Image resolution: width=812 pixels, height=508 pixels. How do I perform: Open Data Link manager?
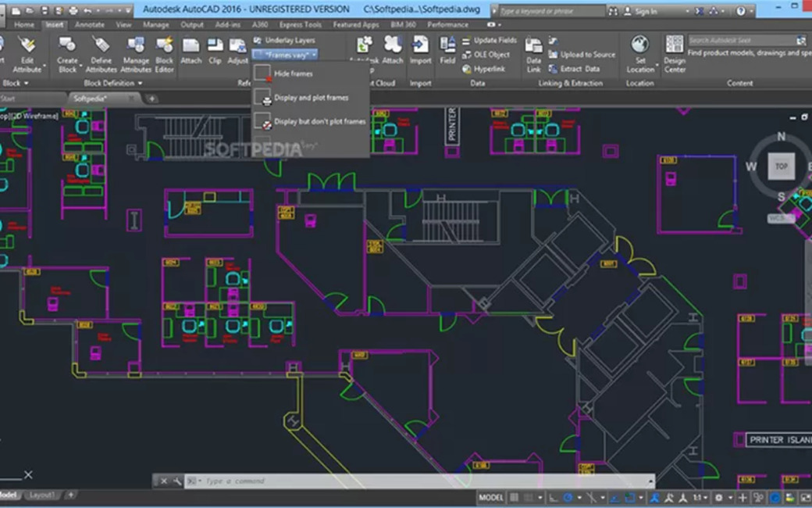(x=533, y=55)
